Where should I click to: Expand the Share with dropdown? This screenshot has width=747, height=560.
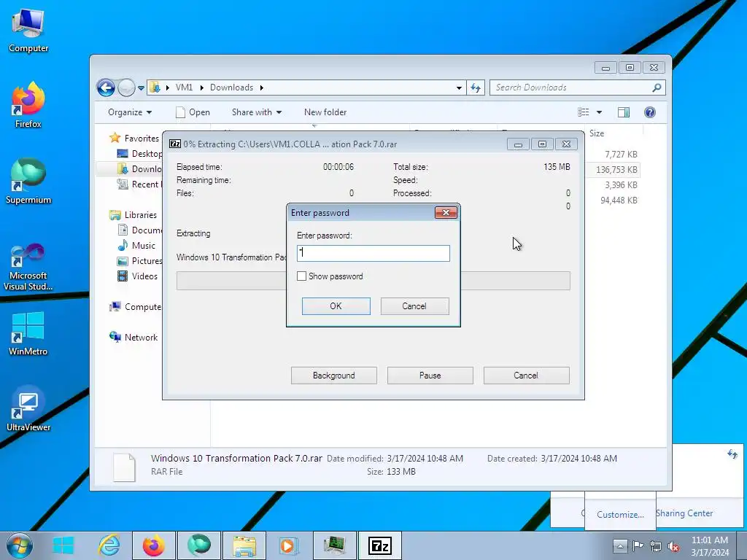click(256, 112)
